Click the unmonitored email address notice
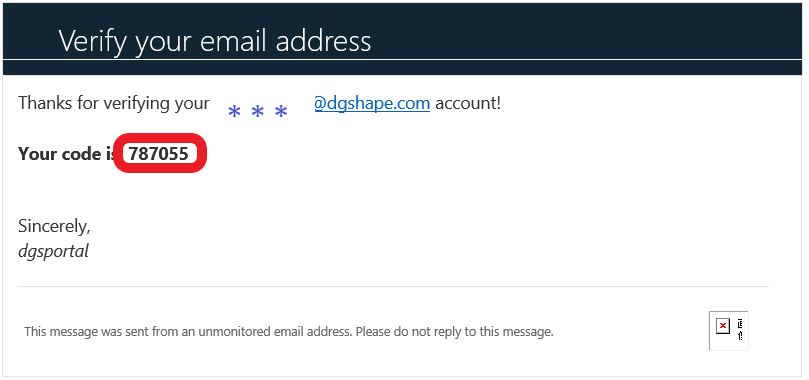This screenshot has height=380, width=809. click(x=188, y=332)
